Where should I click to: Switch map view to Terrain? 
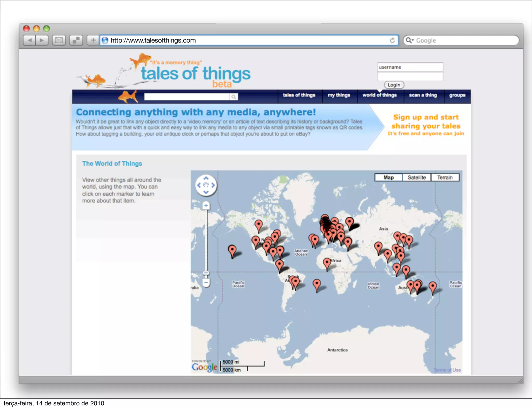[445, 178]
